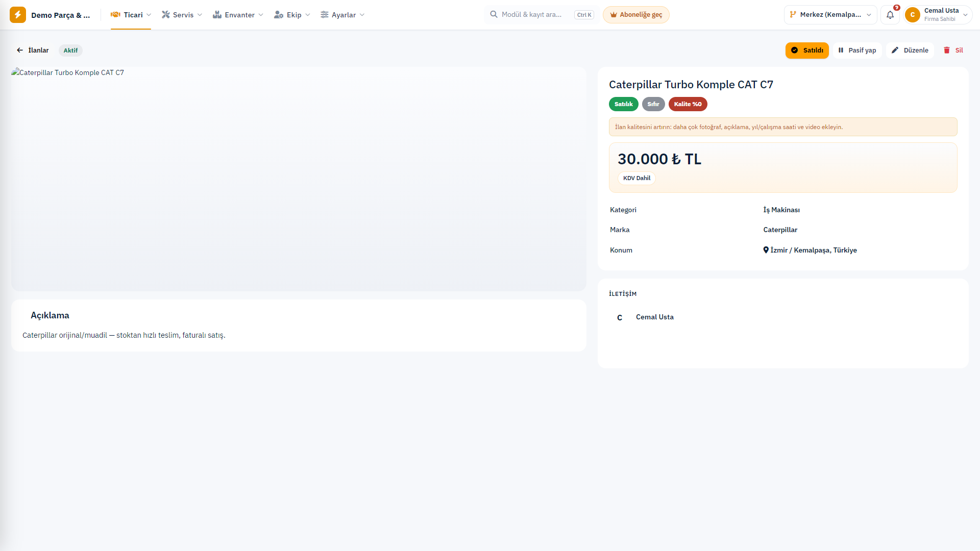Image resolution: width=980 pixels, height=551 pixels.
Task: Open the Ticari menu
Action: (131, 15)
